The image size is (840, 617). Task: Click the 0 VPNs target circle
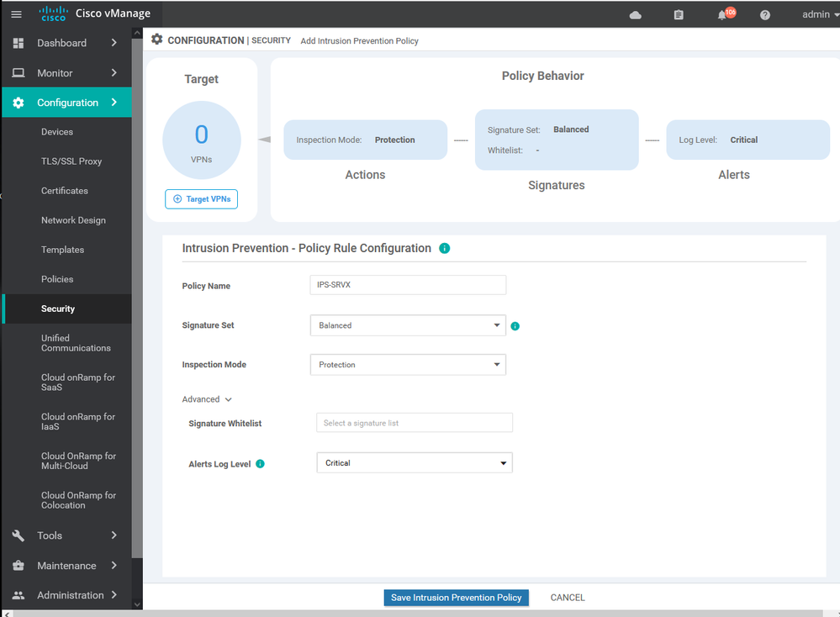coord(202,140)
